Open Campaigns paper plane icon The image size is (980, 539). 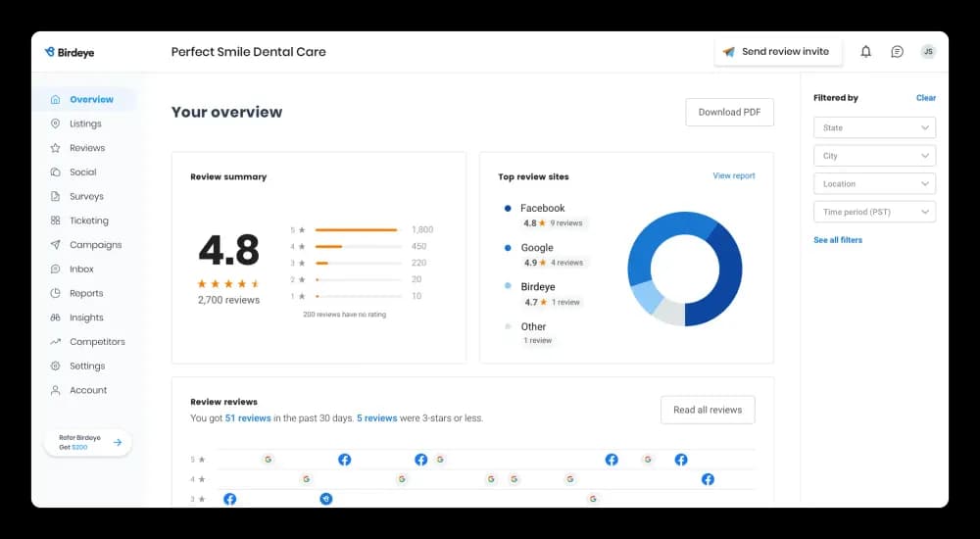click(56, 245)
